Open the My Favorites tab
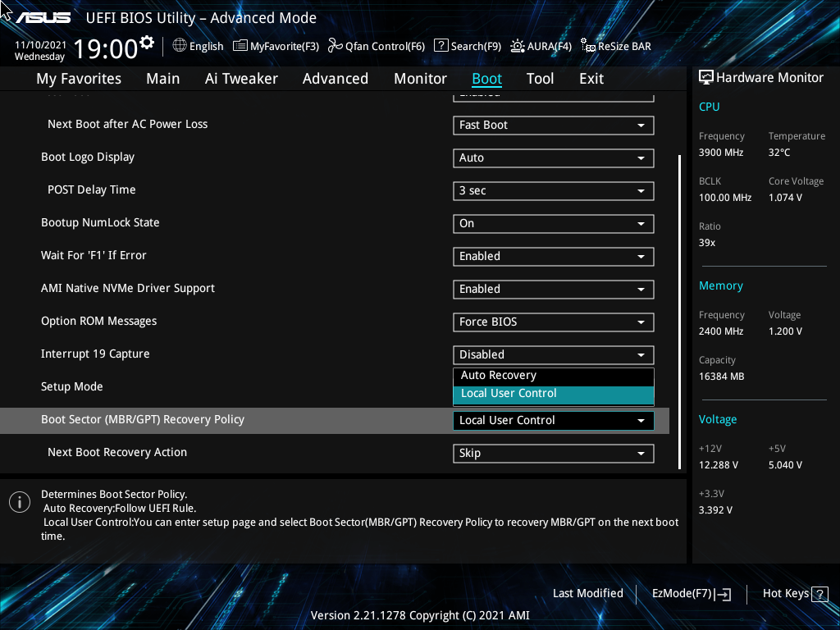The height and width of the screenshot is (630, 840). pyautogui.click(x=79, y=79)
